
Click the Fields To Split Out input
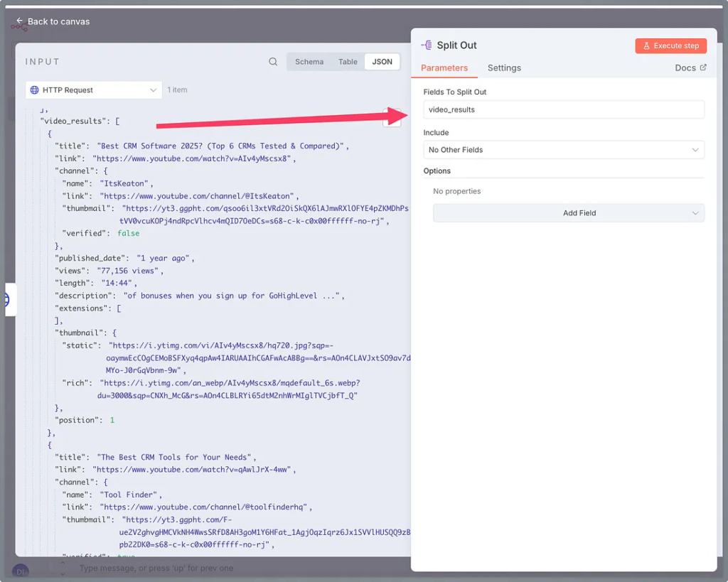click(563, 109)
